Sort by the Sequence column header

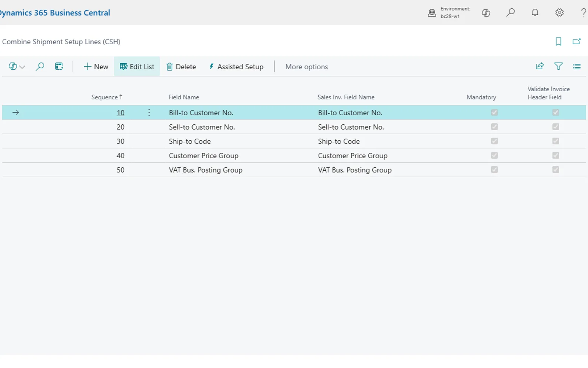tap(107, 97)
